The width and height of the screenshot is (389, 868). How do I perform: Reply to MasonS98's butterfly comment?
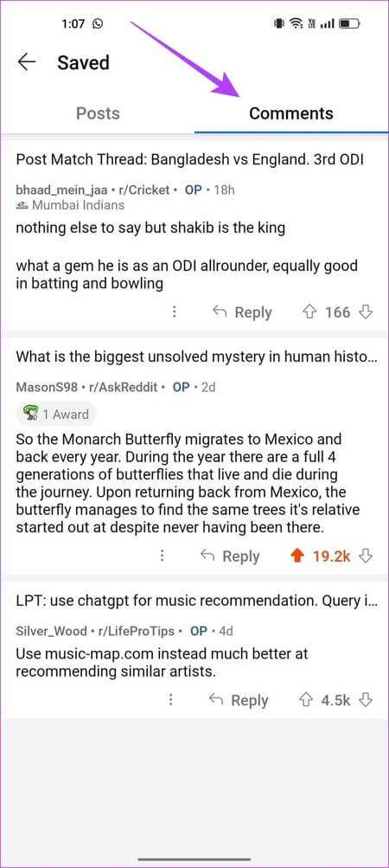pos(230,556)
